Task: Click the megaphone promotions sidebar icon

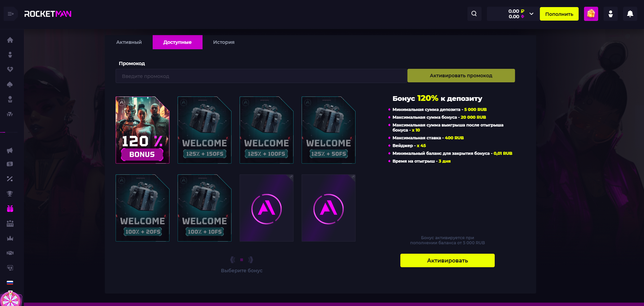Action: pos(10,150)
